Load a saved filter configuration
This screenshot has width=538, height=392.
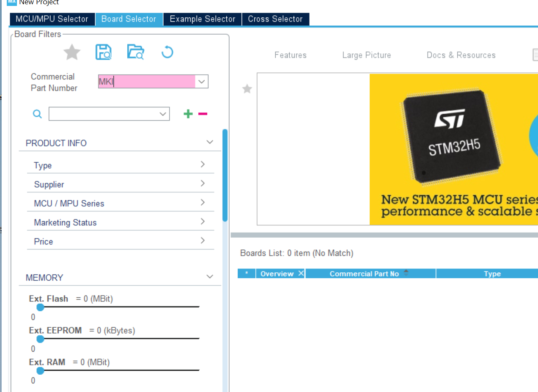135,52
